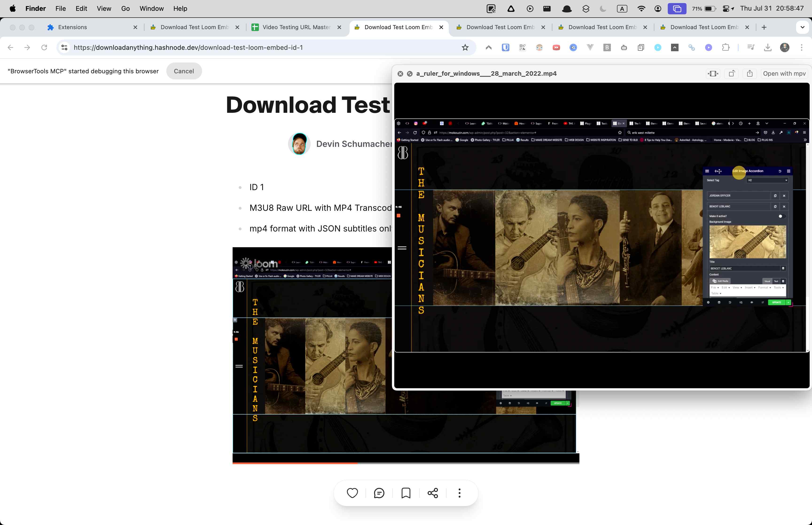Open Chrome's three-dot menu

coord(801,47)
